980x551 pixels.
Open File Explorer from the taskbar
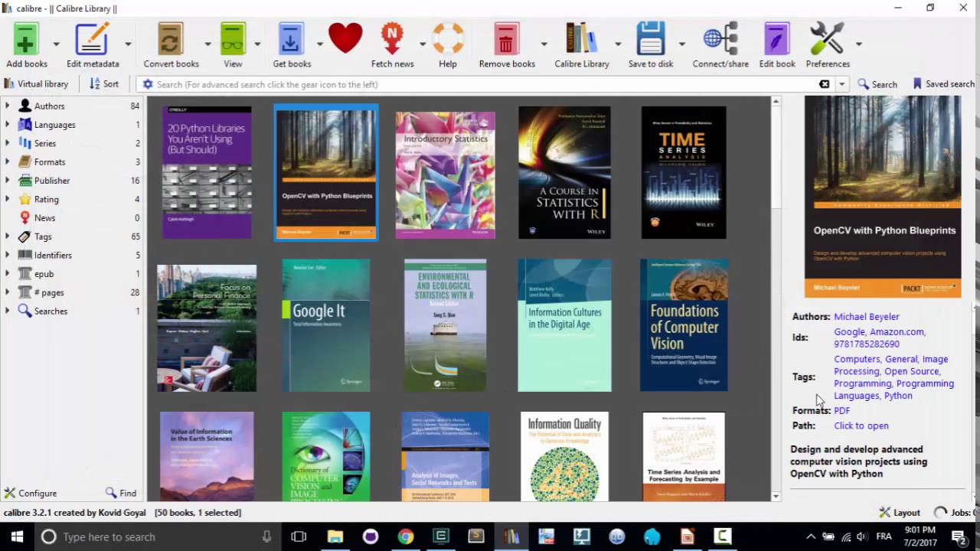335,536
